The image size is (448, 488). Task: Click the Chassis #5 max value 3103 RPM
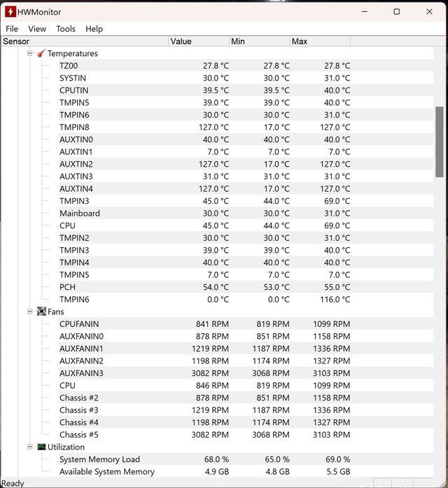click(331, 435)
